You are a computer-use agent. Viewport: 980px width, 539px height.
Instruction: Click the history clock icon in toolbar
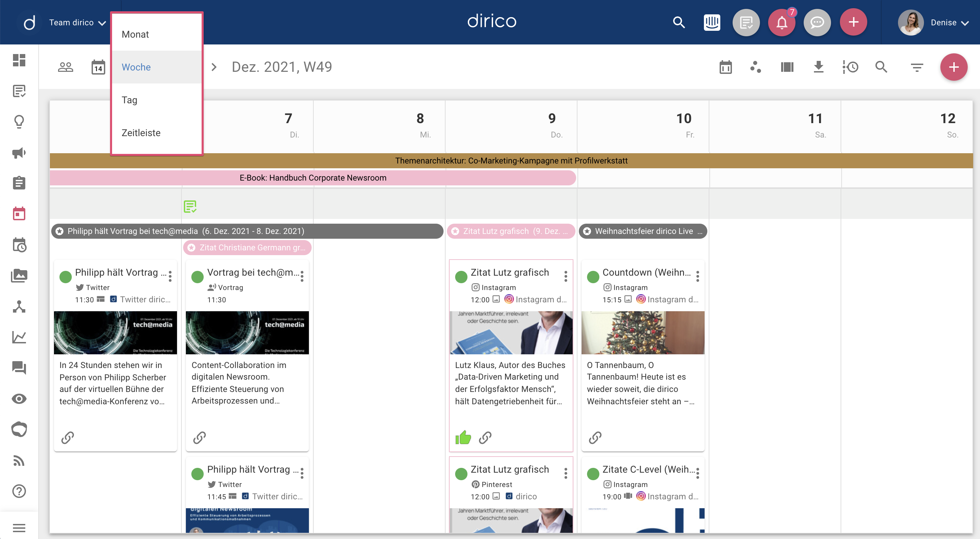(850, 67)
